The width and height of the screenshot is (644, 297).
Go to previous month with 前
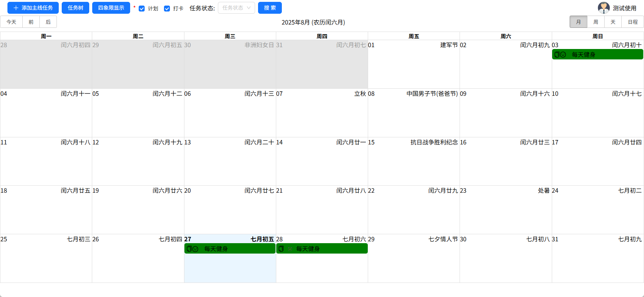tap(31, 22)
